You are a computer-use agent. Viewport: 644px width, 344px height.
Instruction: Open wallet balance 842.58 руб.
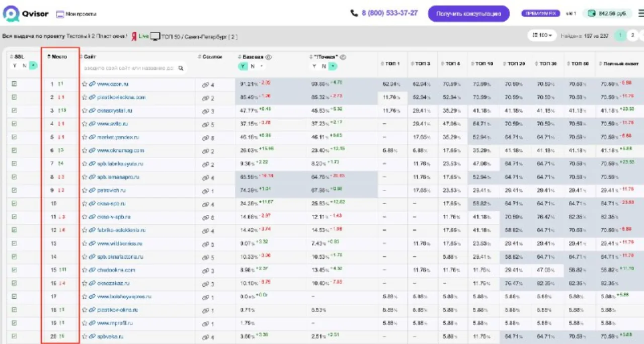tap(608, 14)
